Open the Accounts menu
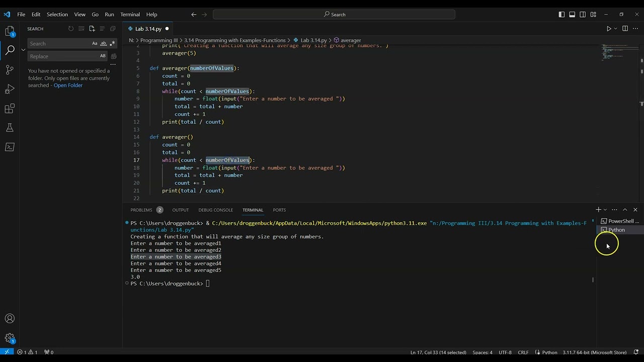 (10, 318)
